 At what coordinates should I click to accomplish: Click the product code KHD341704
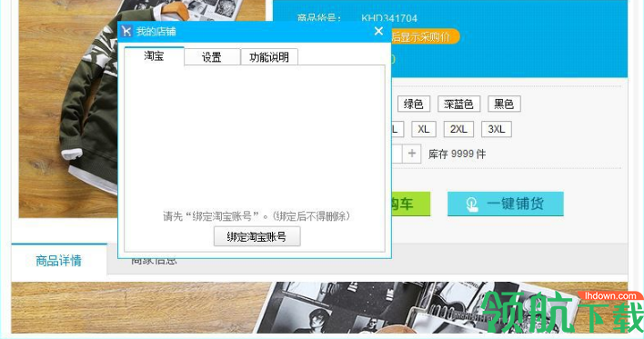point(389,18)
